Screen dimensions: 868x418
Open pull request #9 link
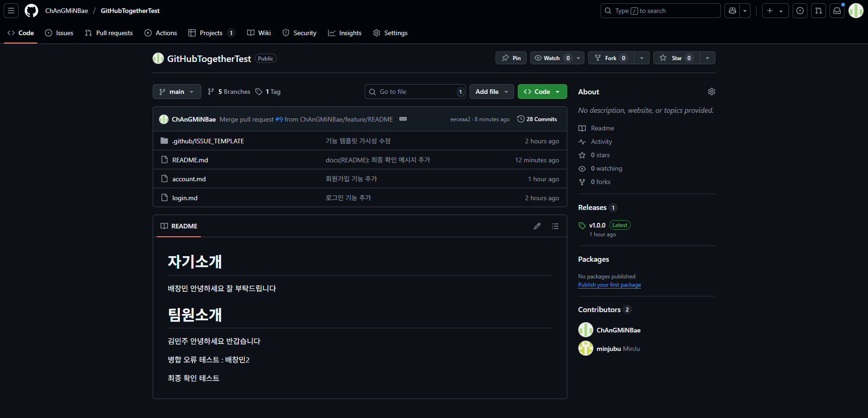(279, 119)
